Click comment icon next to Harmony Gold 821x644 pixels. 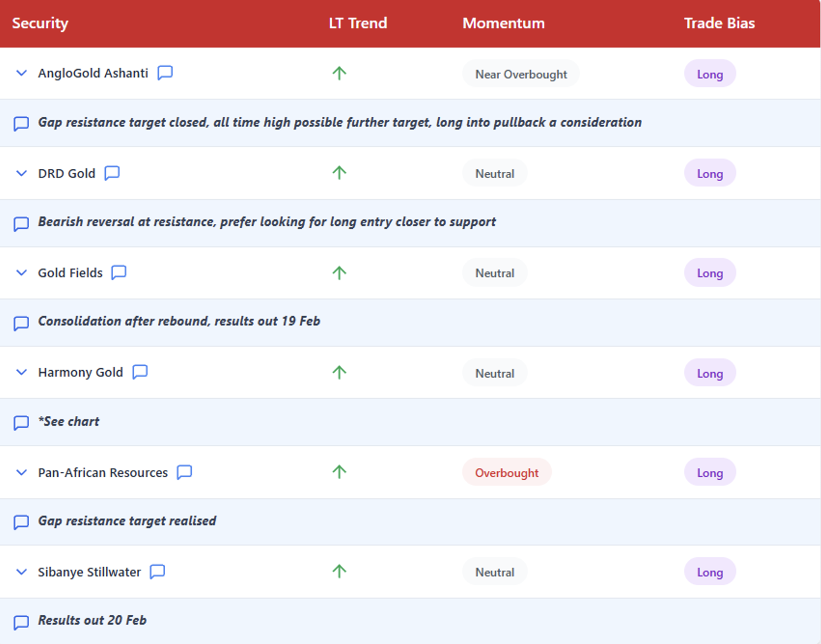[140, 372]
